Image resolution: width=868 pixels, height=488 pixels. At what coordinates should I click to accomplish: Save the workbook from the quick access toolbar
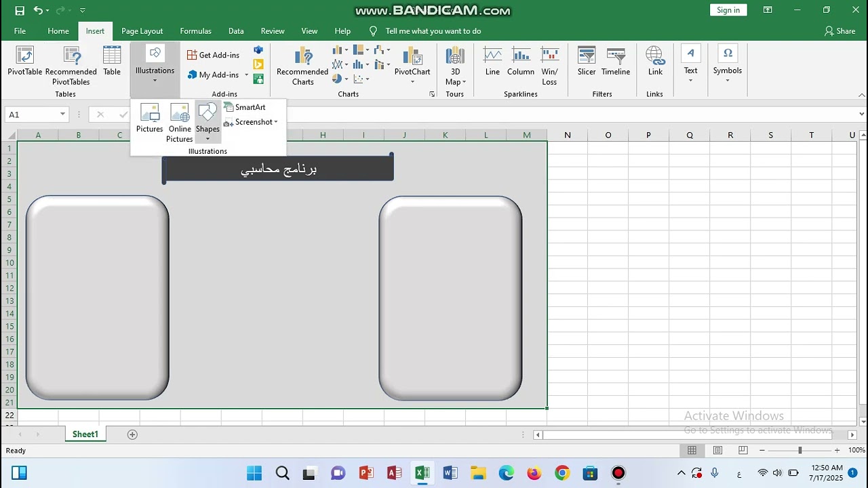pyautogui.click(x=20, y=10)
